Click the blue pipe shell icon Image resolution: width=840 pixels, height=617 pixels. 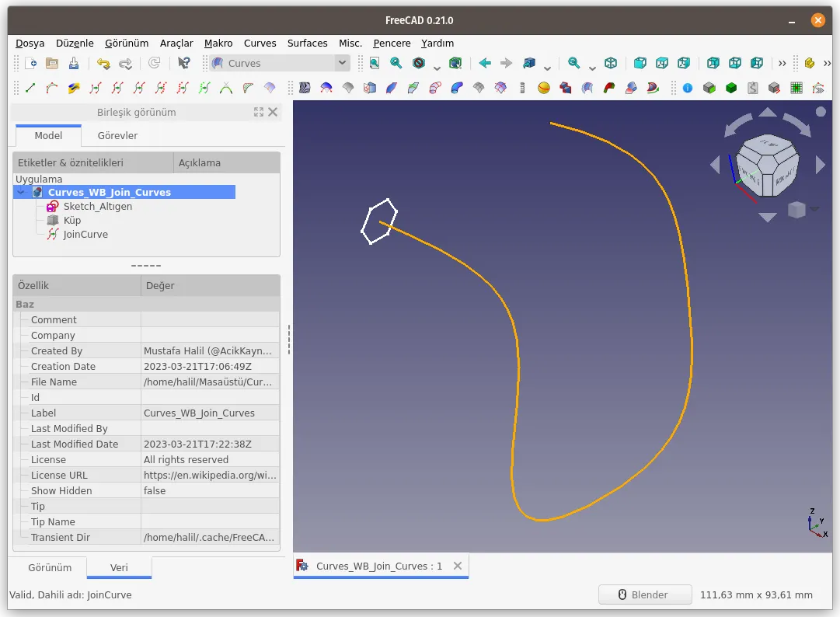457,88
